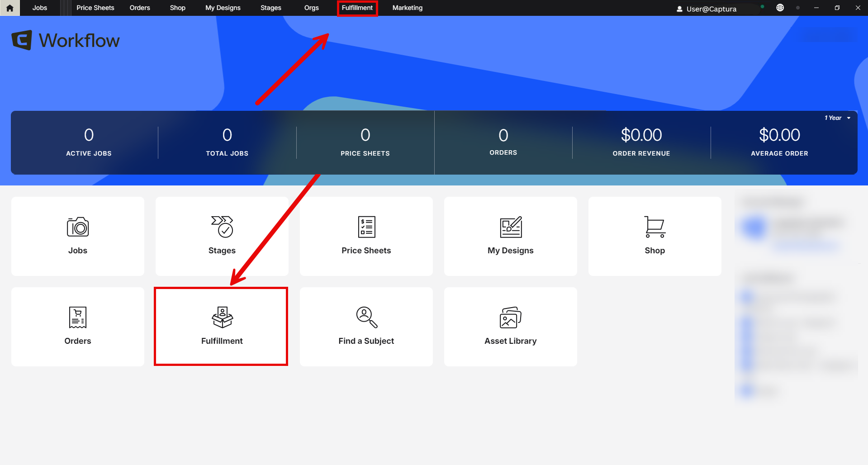Open Fulfillment in top navigation
Screen dimensions: 868x465
(x=357, y=8)
